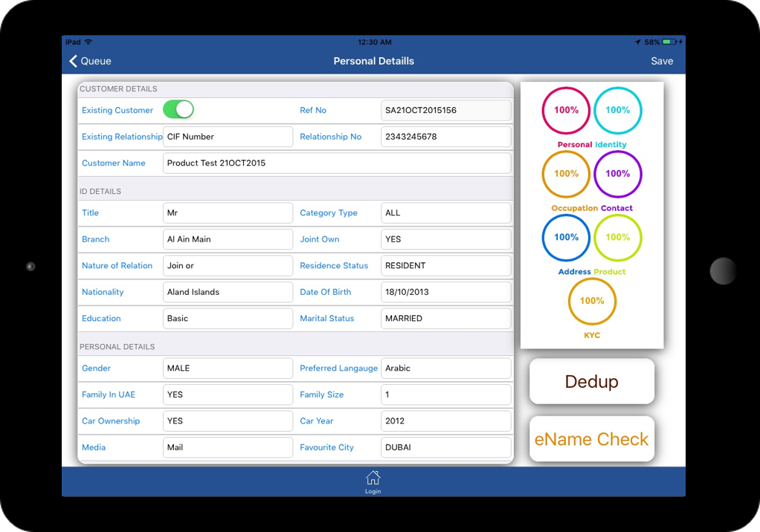Choose the Residence Status field
The height and width of the screenshot is (532, 760).
[445, 265]
